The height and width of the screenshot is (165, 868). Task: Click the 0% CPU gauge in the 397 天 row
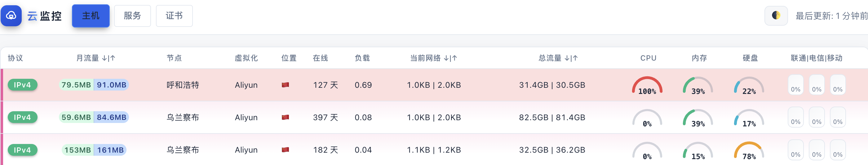pos(647,118)
